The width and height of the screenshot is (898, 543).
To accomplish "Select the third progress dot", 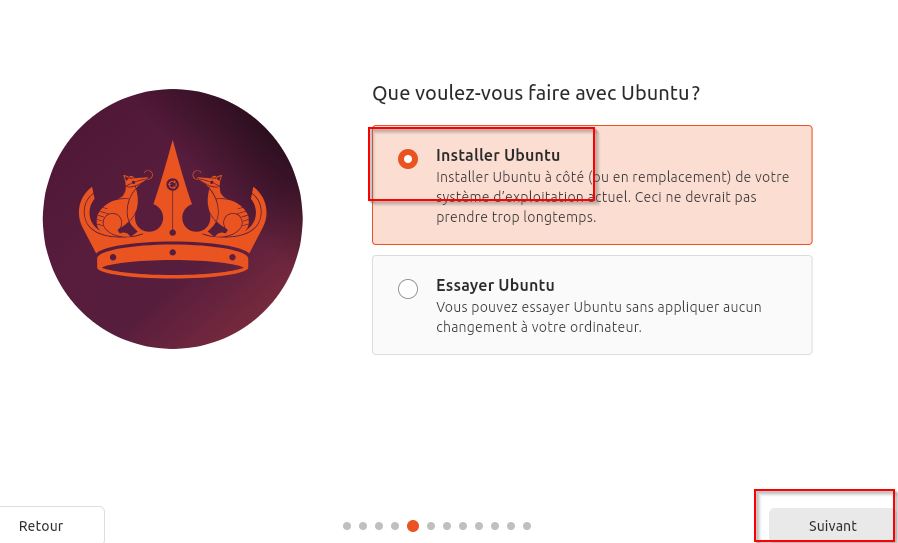I will pyautogui.click(x=379, y=526).
